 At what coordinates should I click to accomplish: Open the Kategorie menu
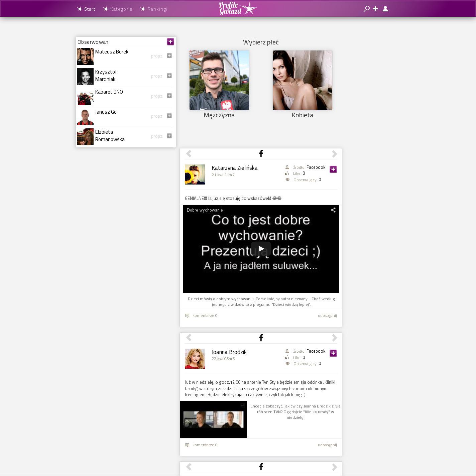(x=118, y=9)
